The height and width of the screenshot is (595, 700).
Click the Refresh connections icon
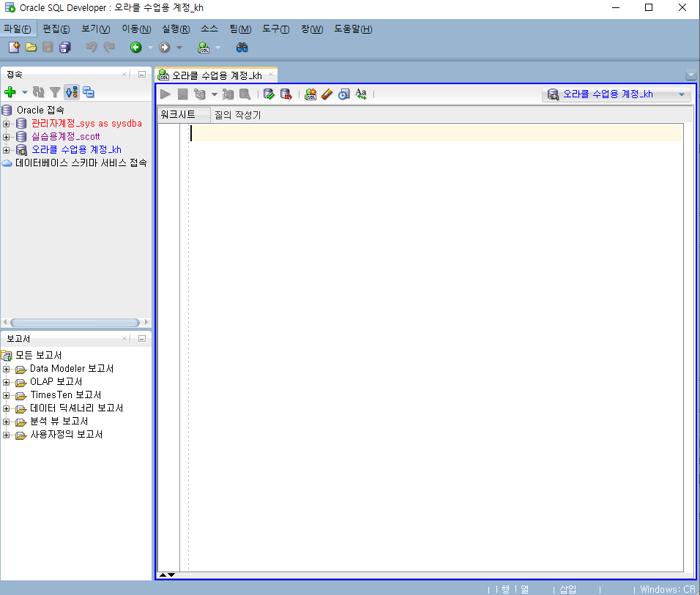point(38,92)
